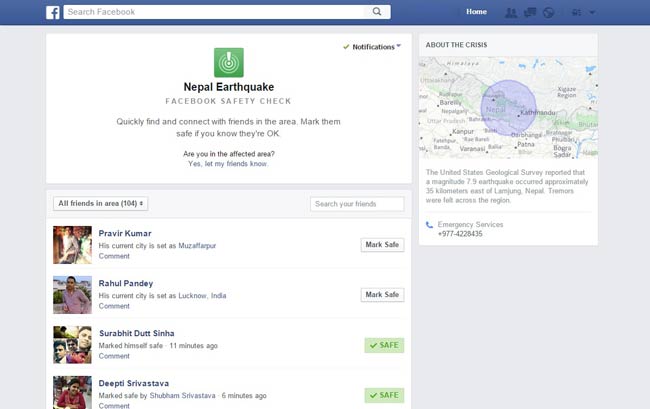Mark Rahul Pandey as safe
This screenshot has width=650, height=409.
click(382, 295)
